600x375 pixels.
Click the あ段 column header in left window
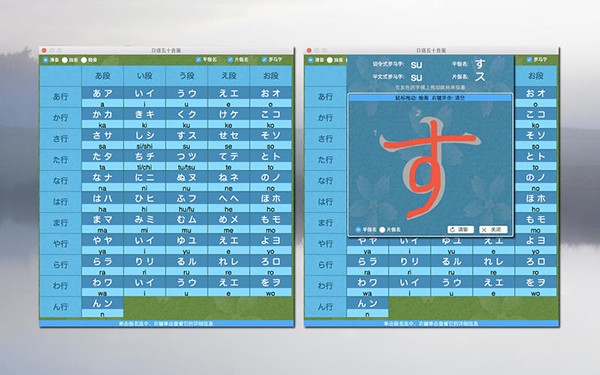(x=103, y=76)
